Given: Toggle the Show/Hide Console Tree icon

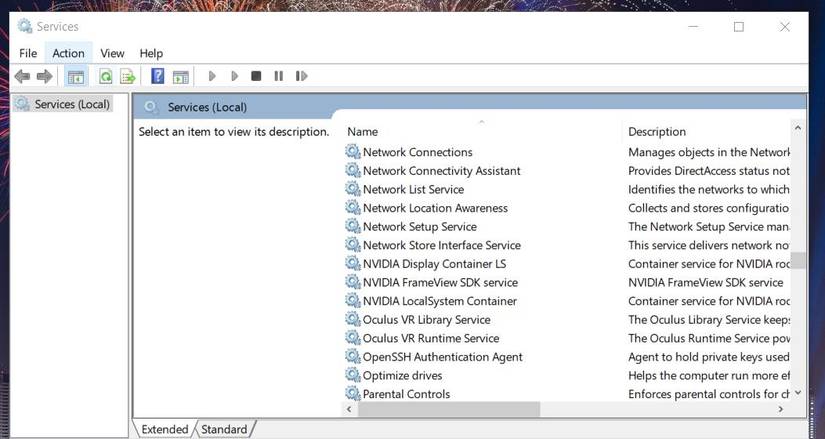Looking at the screenshot, I should pyautogui.click(x=76, y=77).
